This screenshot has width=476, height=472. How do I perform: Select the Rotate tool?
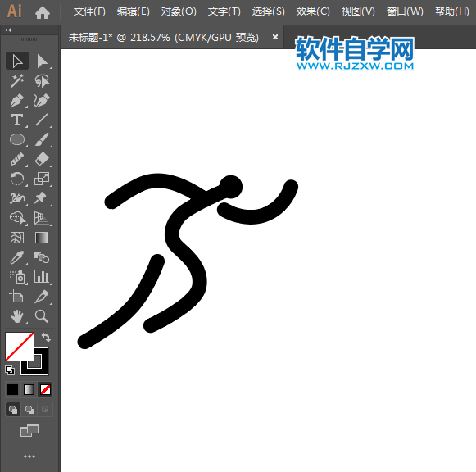click(x=17, y=179)
